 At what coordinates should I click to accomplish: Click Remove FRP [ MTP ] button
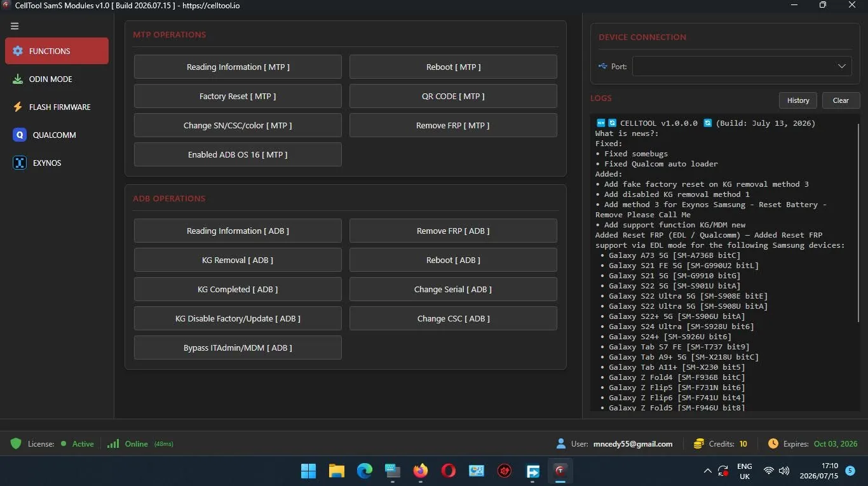click(x=453, y=125)
